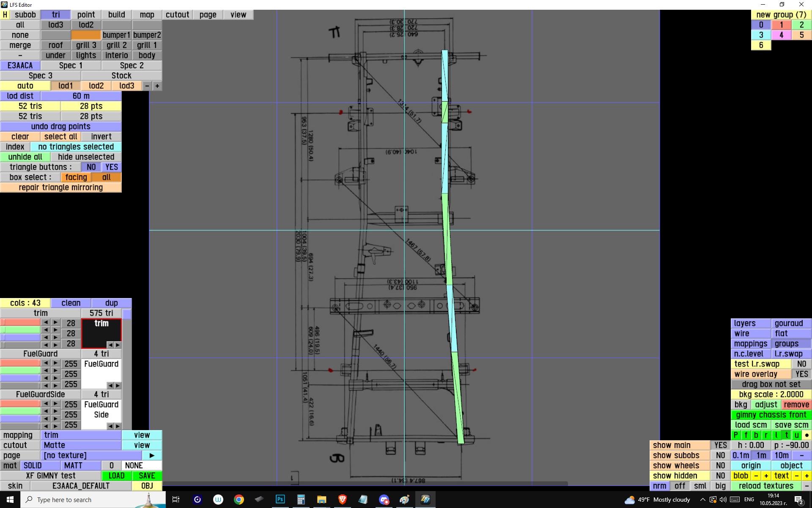The width and height of the screenshot is (812, 508).
Task: Open the E3AACA_DEFAULT skin selector
Action: tap(80, 486)
